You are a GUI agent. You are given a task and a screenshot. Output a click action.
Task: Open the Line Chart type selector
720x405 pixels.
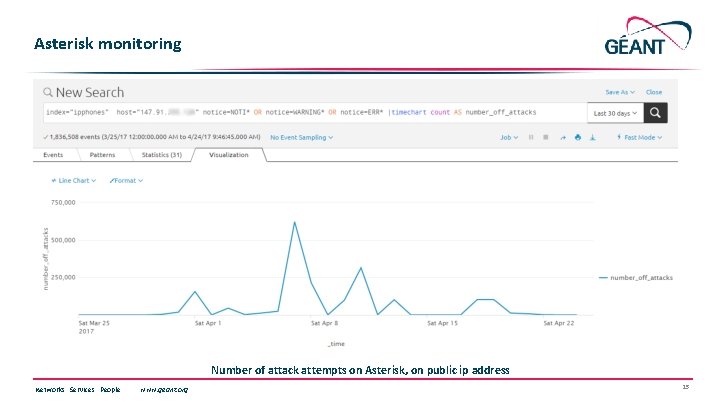(x=73, y=180)
